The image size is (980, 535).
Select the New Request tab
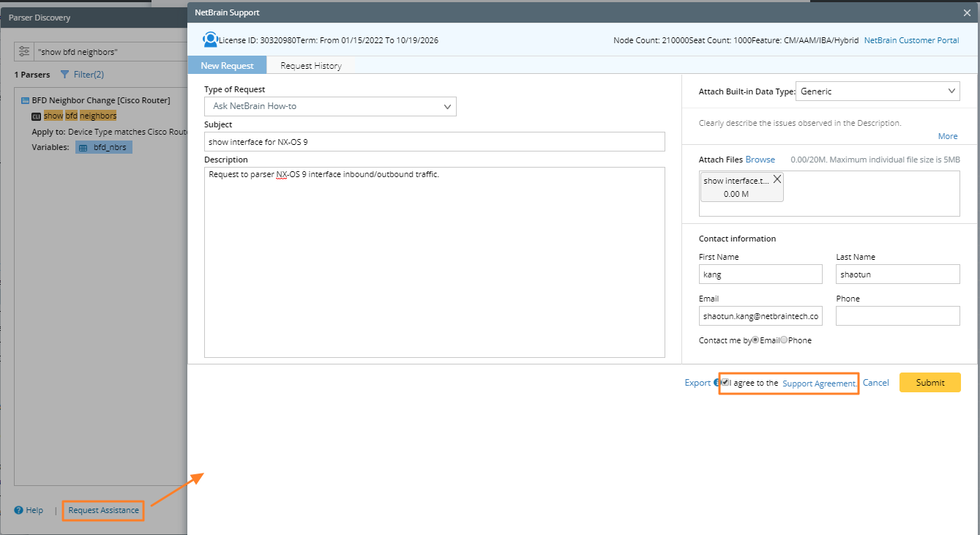[x=227, y=66]
